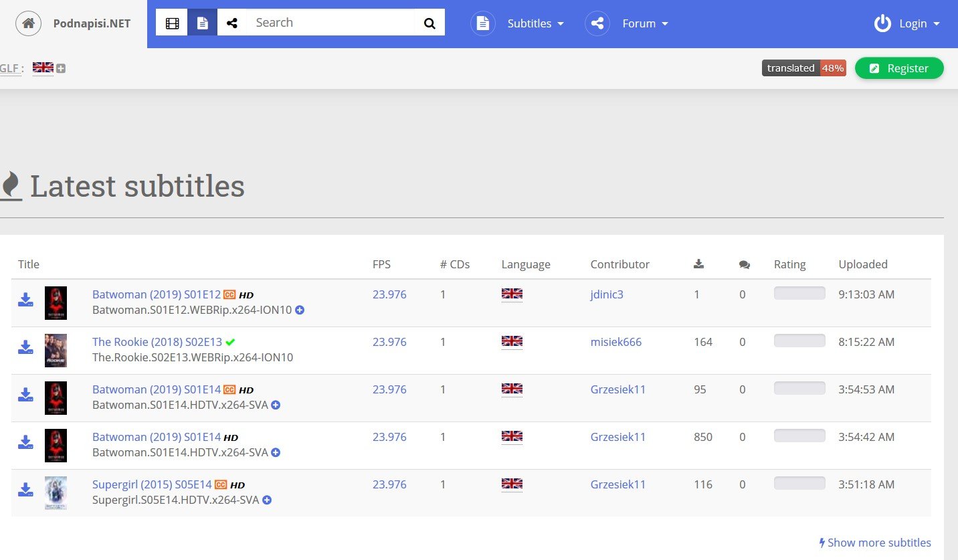Download subtitles for The Rookie S02E13
This screenshot has width=958, height=560.
(25, 347)
